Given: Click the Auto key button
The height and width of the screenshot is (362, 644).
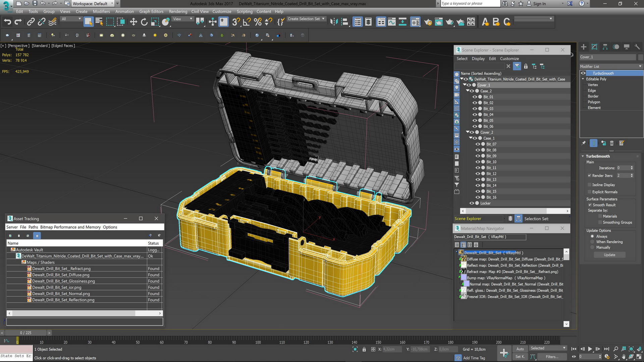Looking at the screenshot, I should 520,349.
